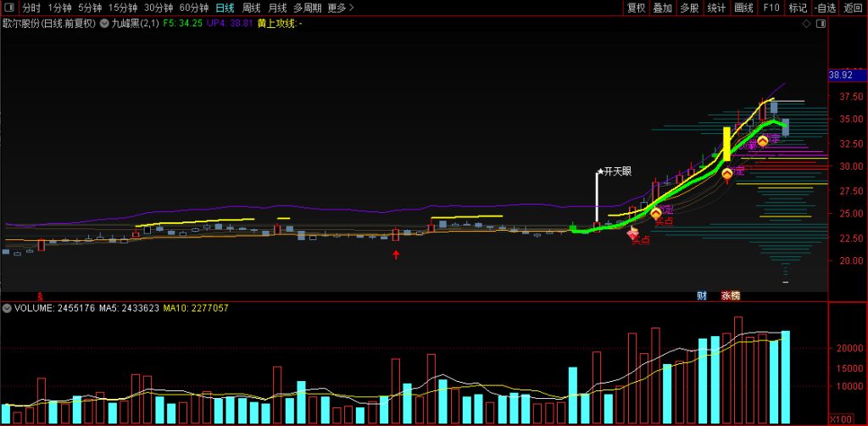The width and height of the screenshot is (868, 426).
Task: Open the indicator dropdown before 九峰黑
Action: [105, 24]
